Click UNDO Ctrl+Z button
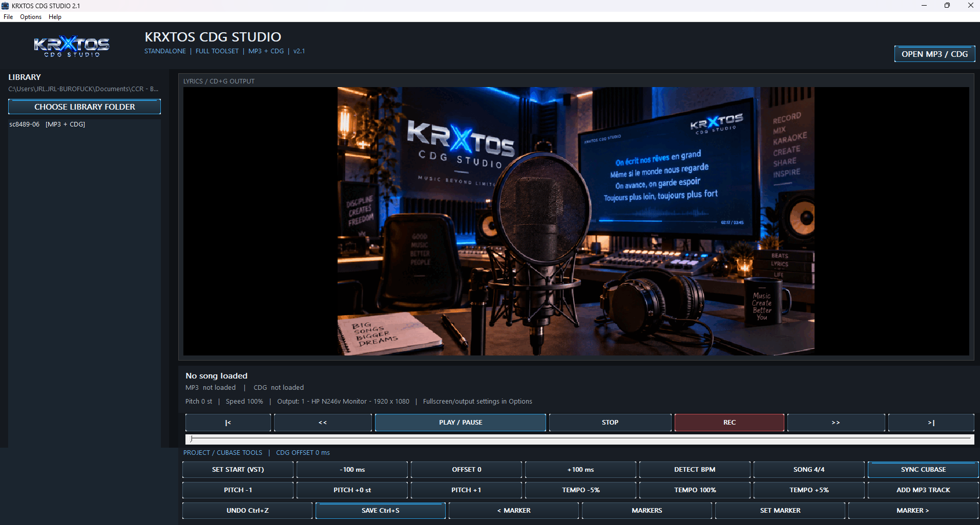The width and height of the screenshot is (980, 525). (x=247, y=511)
